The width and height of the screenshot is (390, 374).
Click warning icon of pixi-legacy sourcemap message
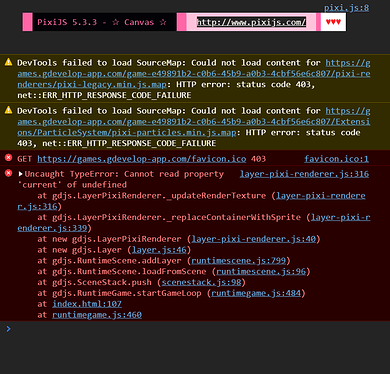[8, 62]
